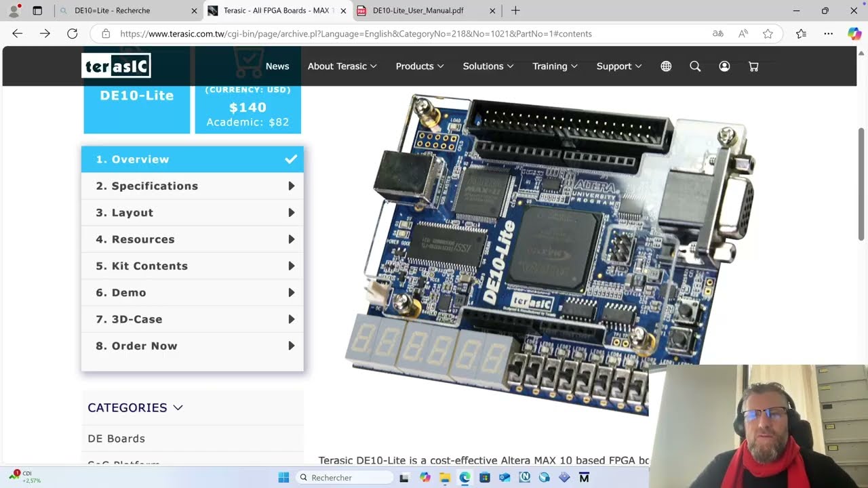Open the CDI stock widget in taskbar
868x488 pixels.
(x=24, y=476)
